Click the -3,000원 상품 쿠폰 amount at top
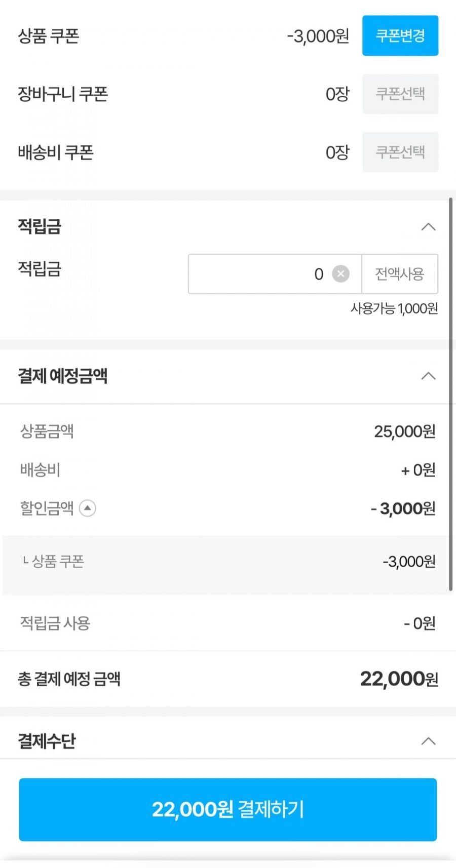 point(318,36)
